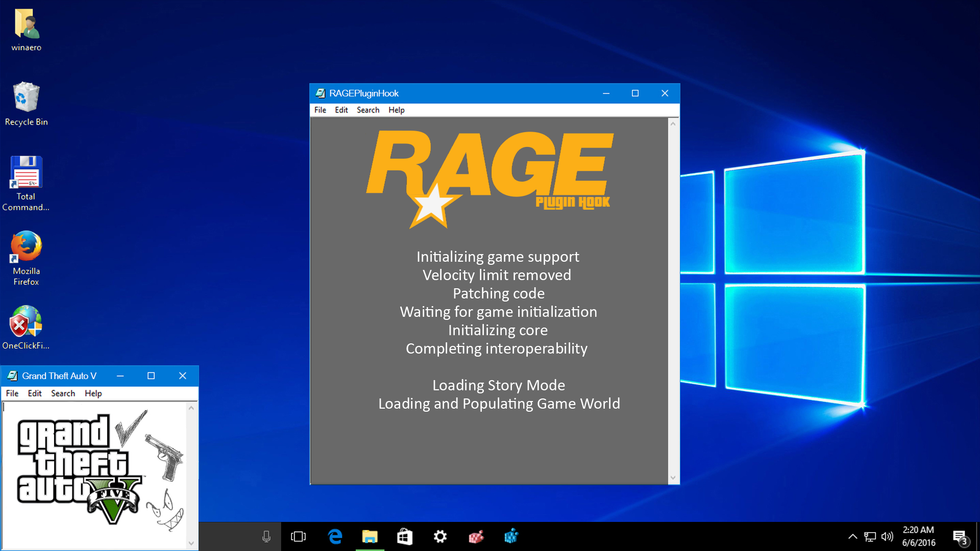Image resolution: width=980 pixels, height=551 pixels.
Task: Click the RAGEPluginHook scrollbar down arrow
Action: pos(673,478)
